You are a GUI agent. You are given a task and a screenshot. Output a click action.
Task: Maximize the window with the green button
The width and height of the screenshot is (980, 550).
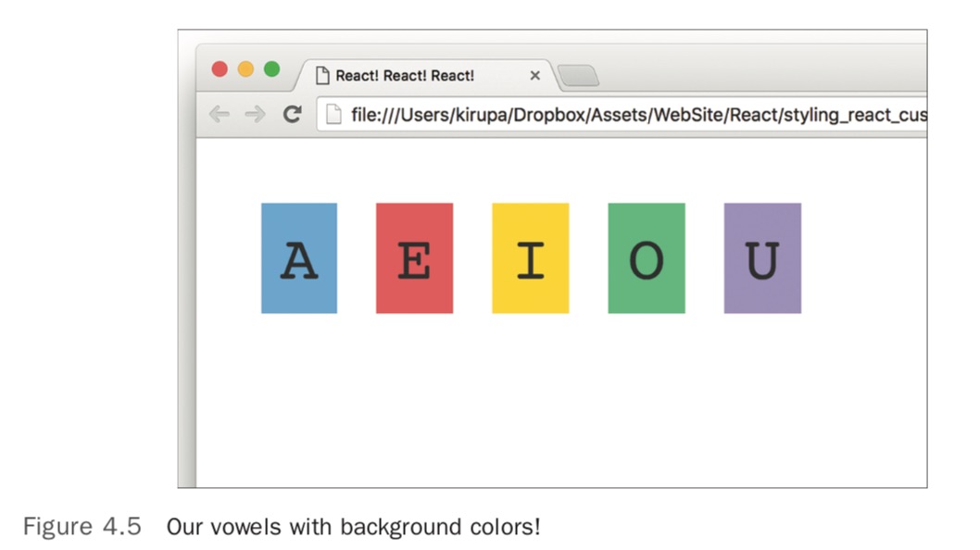pyautogui.click(x=271, y=69)
